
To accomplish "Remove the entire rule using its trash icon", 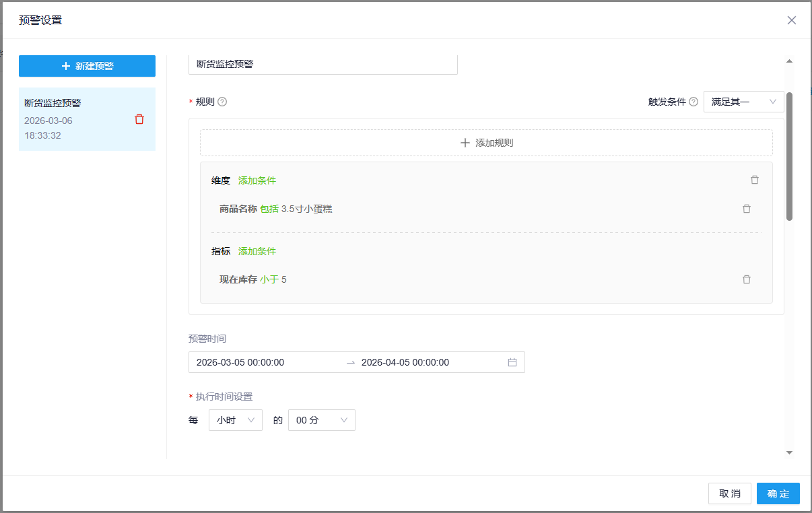I will [754, 180].
